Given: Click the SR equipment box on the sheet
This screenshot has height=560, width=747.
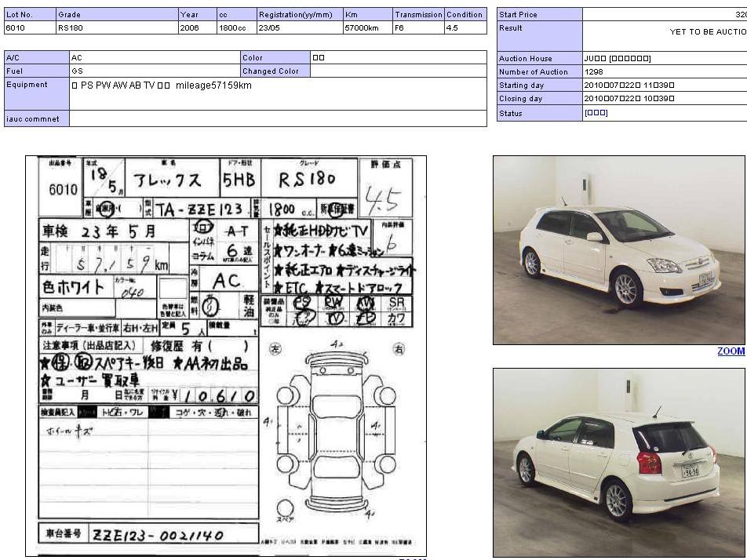Looking at the screenshot, I should (x=397, y=303).
